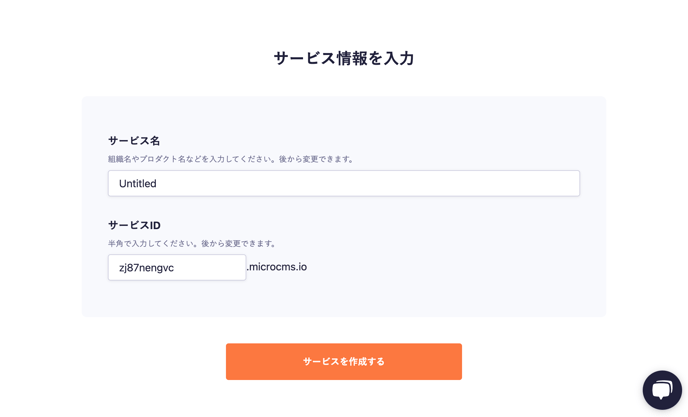Click 後から変更できます in service ID hint
This screenshot has width=688, height=417.
pos(239,243)
